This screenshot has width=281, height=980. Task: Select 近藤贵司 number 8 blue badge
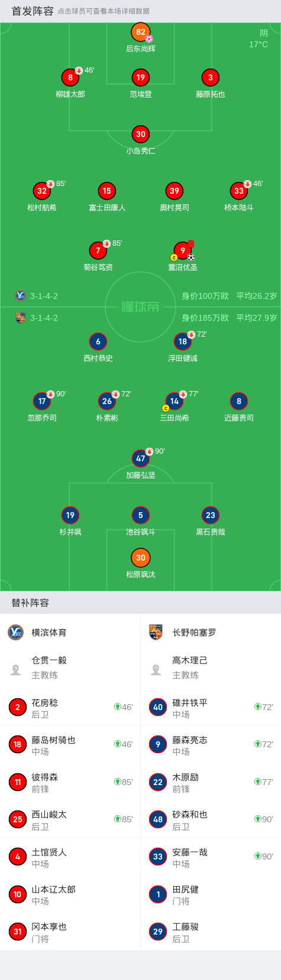point(239,401)
